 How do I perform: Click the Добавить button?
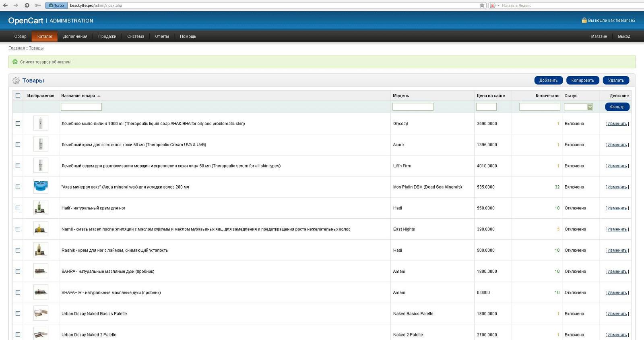pos(548,80)
